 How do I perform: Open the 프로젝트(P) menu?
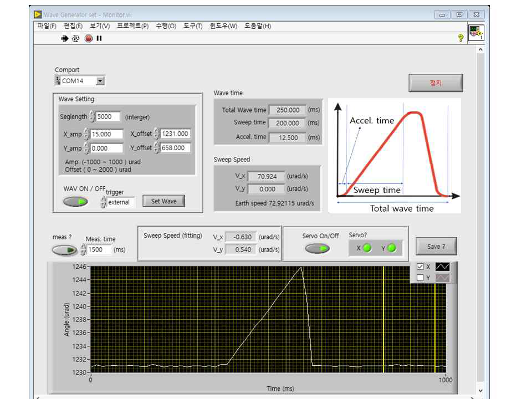[132, 26]
